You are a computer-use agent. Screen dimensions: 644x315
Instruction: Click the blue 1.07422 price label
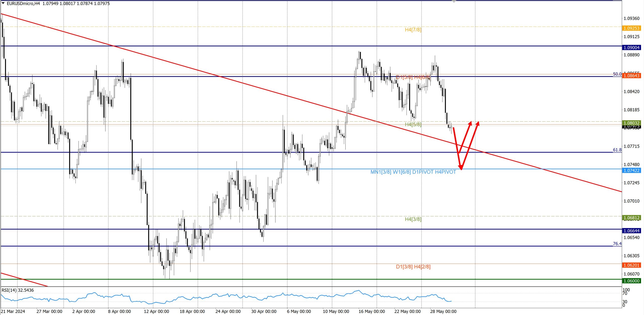631,171
